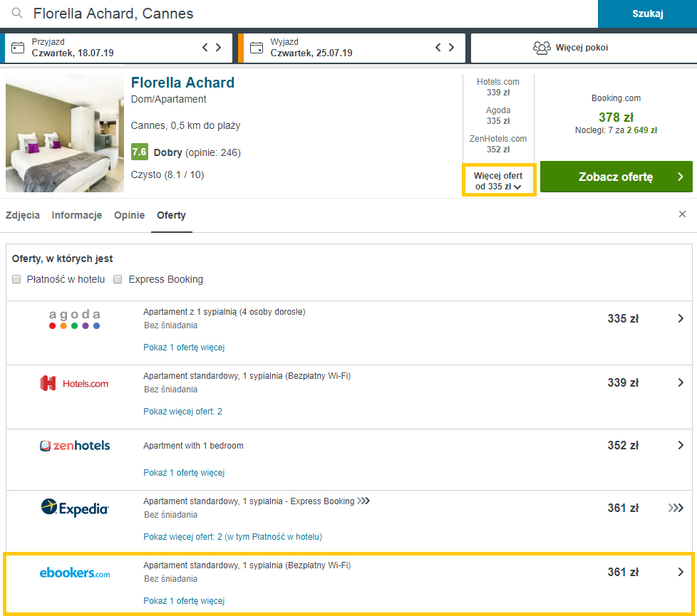The height and width of the screenshot is (616, 697).
Task: Select the Hotels.com 339 zł price summary
Action: click(x=498, y=87)
